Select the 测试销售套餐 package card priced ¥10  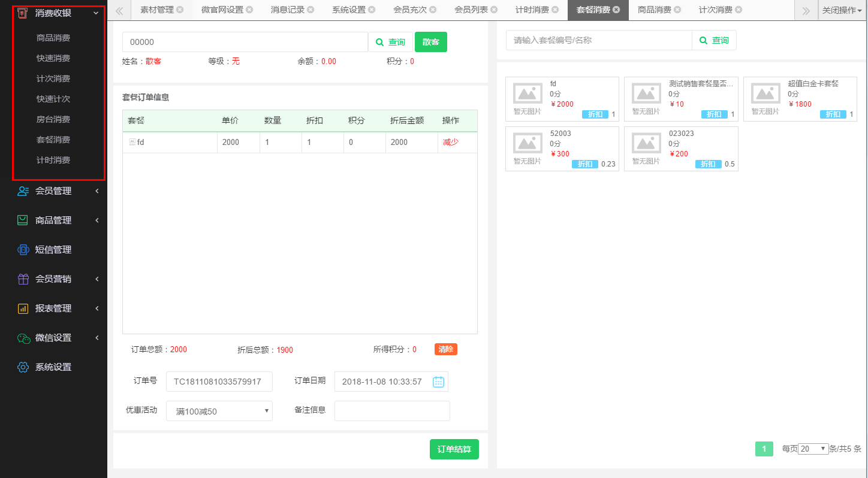[x=680, y=99]
